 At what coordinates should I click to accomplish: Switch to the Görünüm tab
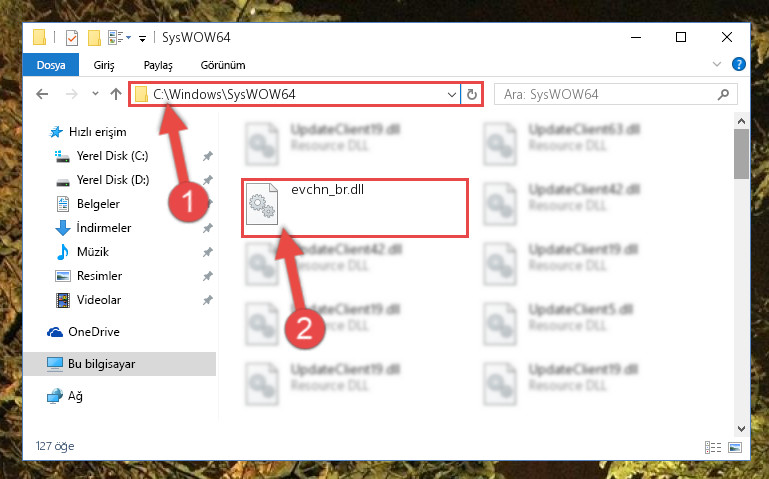[x=223, y=65]
